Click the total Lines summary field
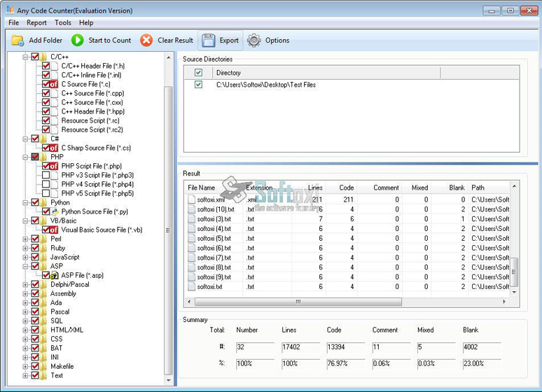542x392 pixels. pyautogui.click(x=300, y=346)
